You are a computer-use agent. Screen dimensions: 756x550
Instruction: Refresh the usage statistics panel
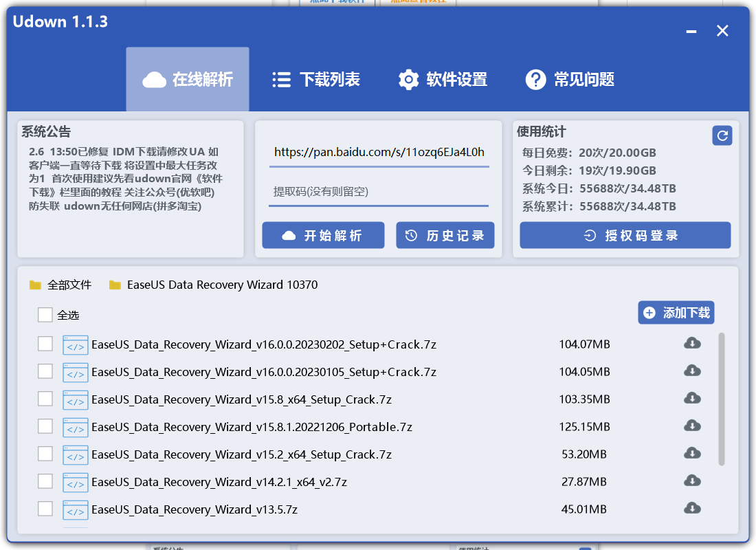pyautogui.click(x=722, y=135)
